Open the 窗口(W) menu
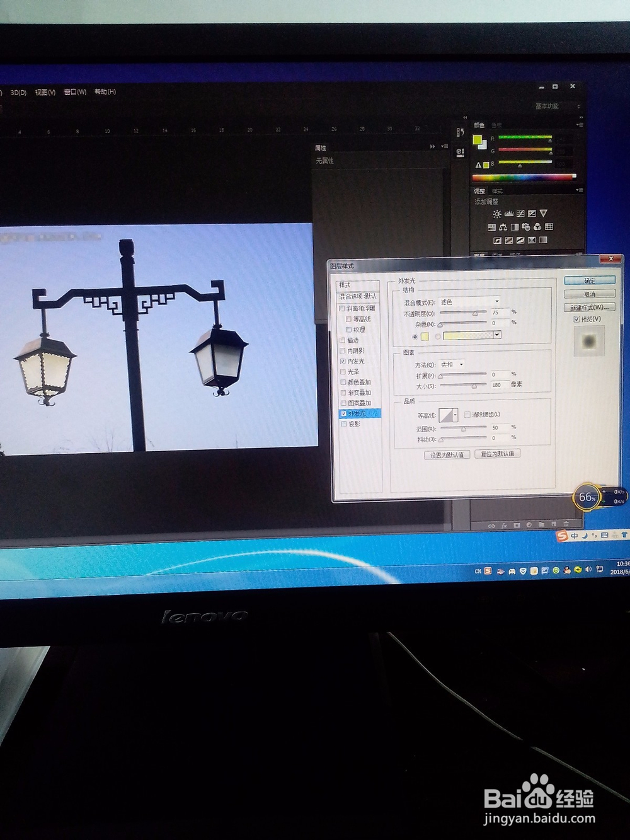This screenshot has height=840, width=630. (x=75, y=92)
